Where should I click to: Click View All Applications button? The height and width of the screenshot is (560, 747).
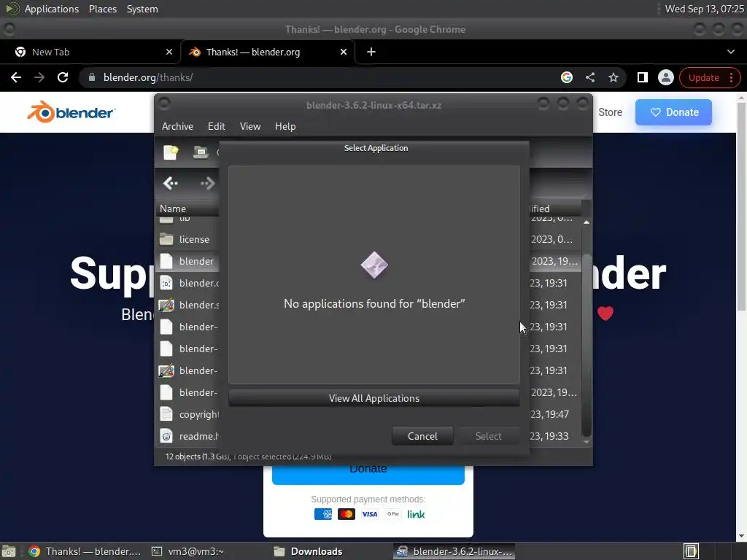[374, 398]
